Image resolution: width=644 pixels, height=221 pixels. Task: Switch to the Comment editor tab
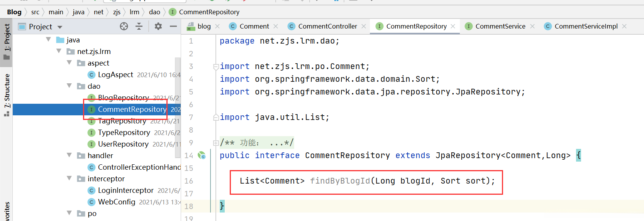click(254, 26)
